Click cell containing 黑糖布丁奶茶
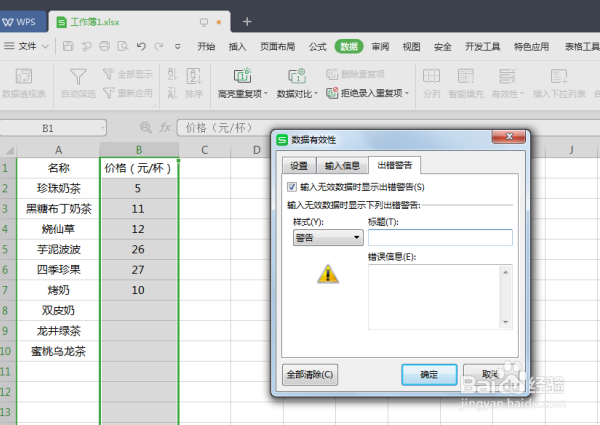 pyautogui.click(x=58, y=208)
